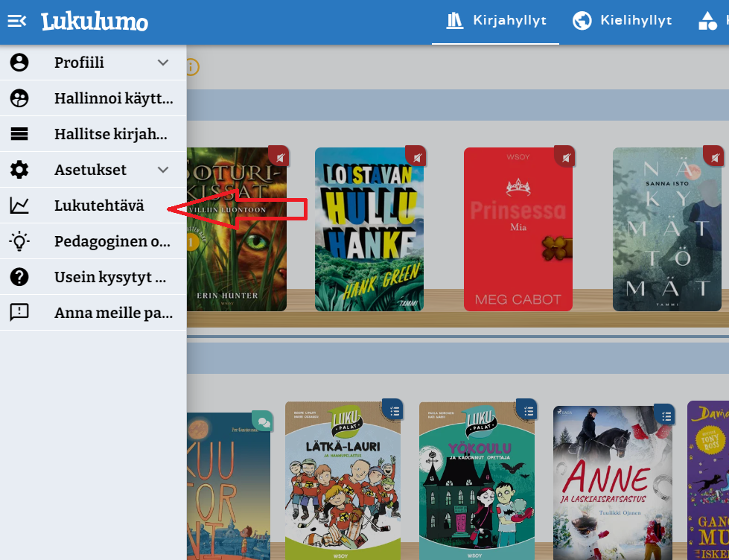Click checklist badge on Lätkä-Lauri
This screenshot has height=560, width=729.
click(393, 410)
